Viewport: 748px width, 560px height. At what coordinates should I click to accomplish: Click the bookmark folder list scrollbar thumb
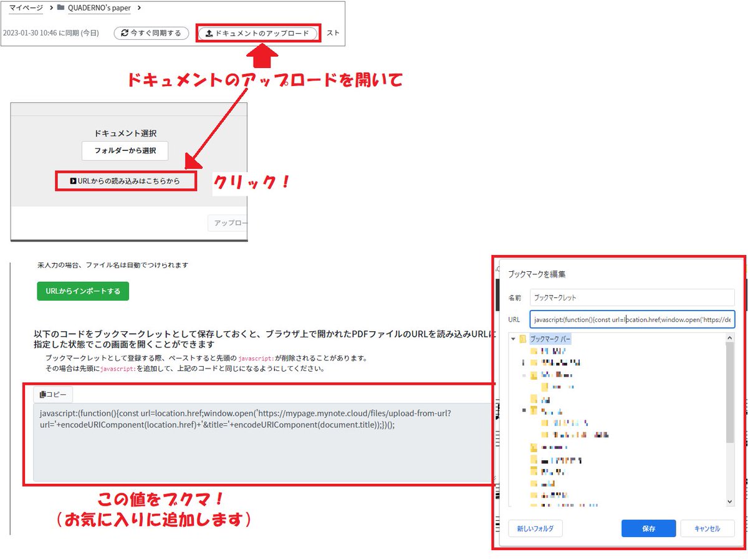(x=730, y=392)
